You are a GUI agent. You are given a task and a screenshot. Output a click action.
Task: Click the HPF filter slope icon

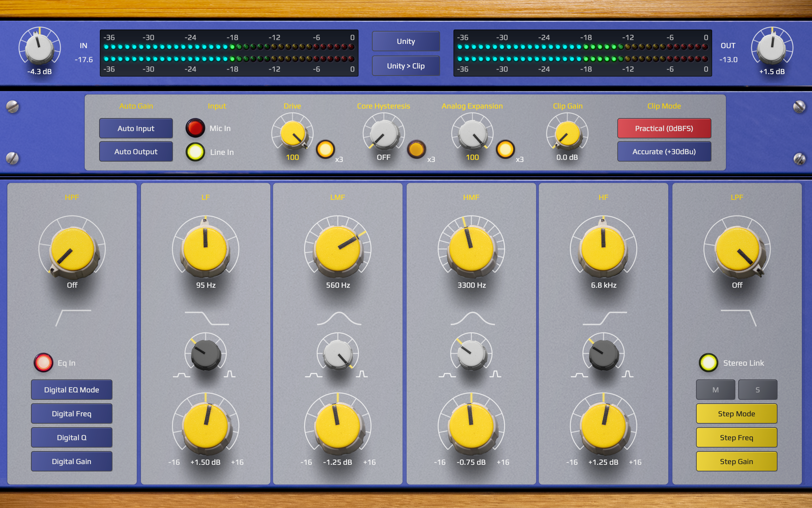pos(73,318)
